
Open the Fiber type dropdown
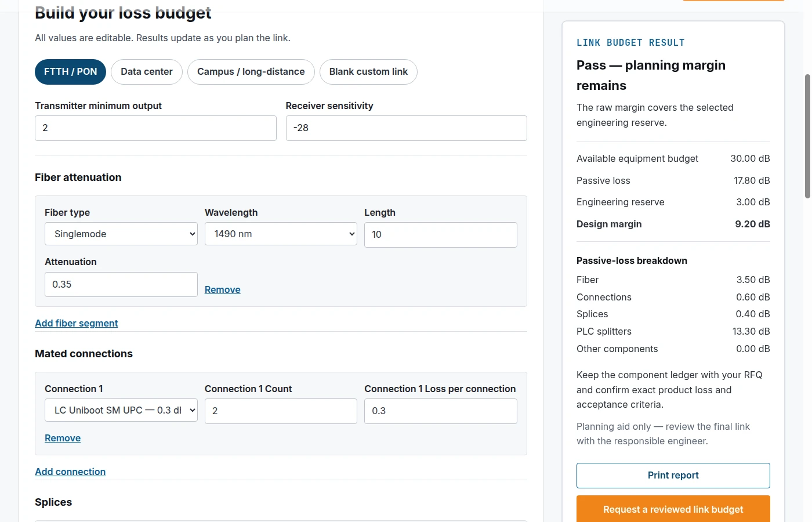(121, 234)
